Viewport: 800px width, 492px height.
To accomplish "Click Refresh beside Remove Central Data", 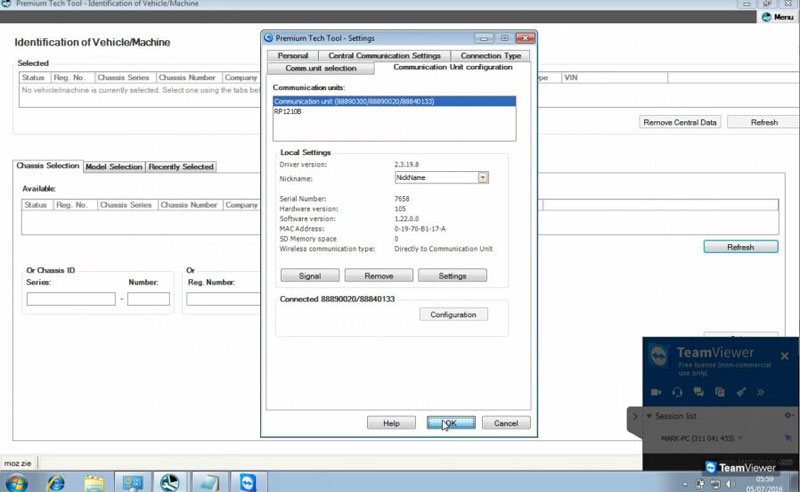I will point(763,122).
